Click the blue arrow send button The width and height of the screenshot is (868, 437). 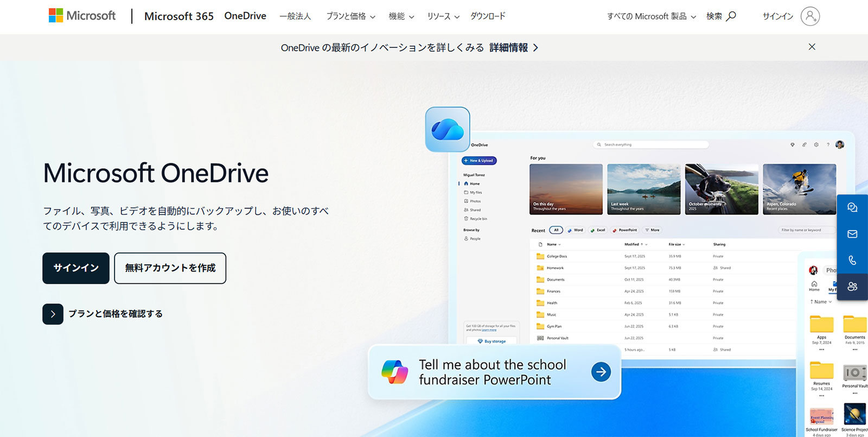coord(601,372)
